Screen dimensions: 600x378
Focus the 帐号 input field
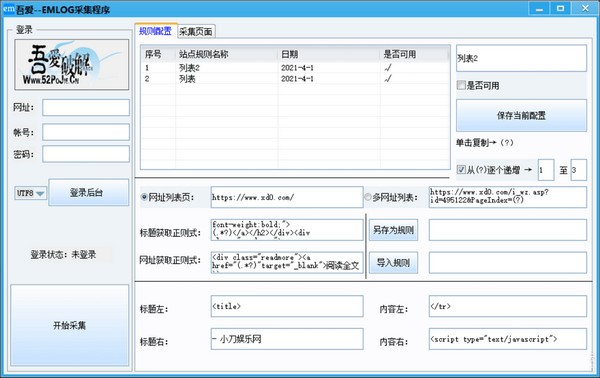click(86, 132)
